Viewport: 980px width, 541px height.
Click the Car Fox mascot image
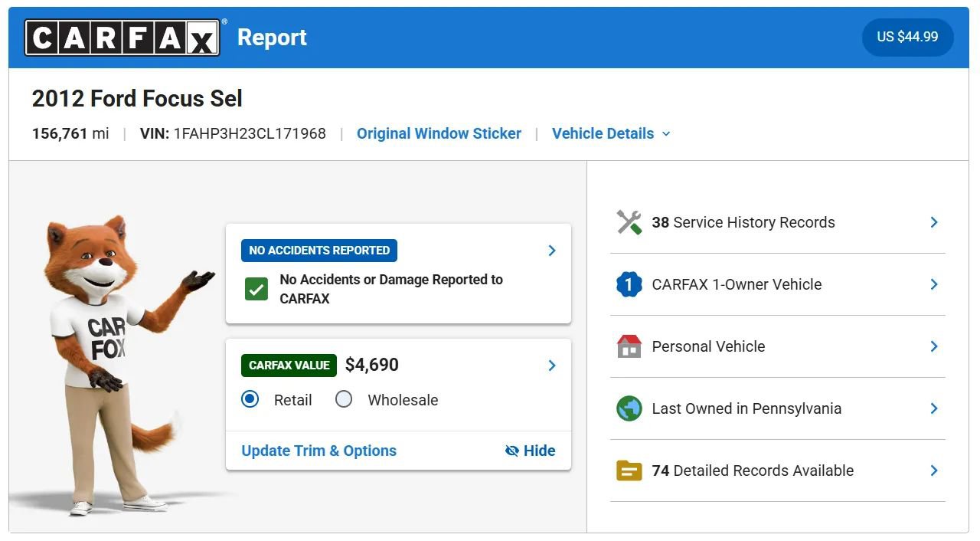(x=115, y=366)
